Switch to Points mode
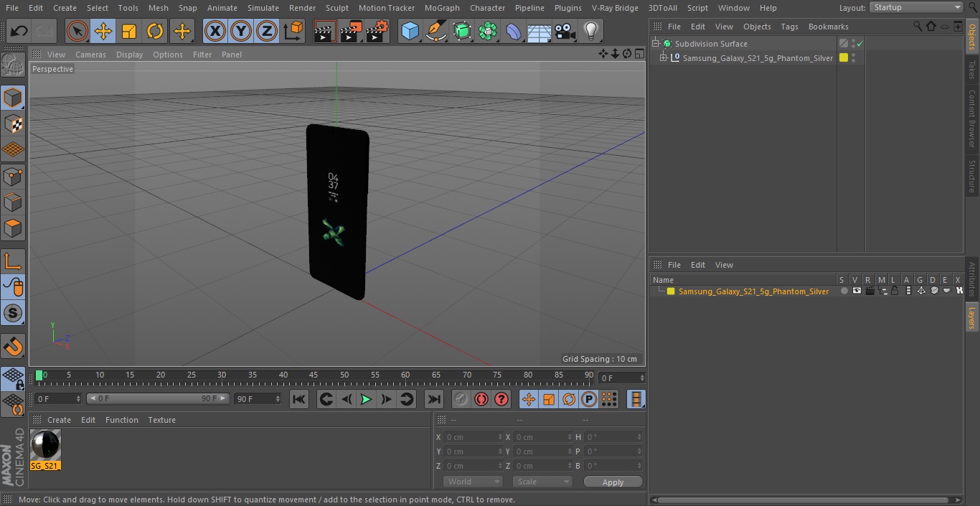Image resolution: width=980 pixels, height=506 pixels. (13, 176)
